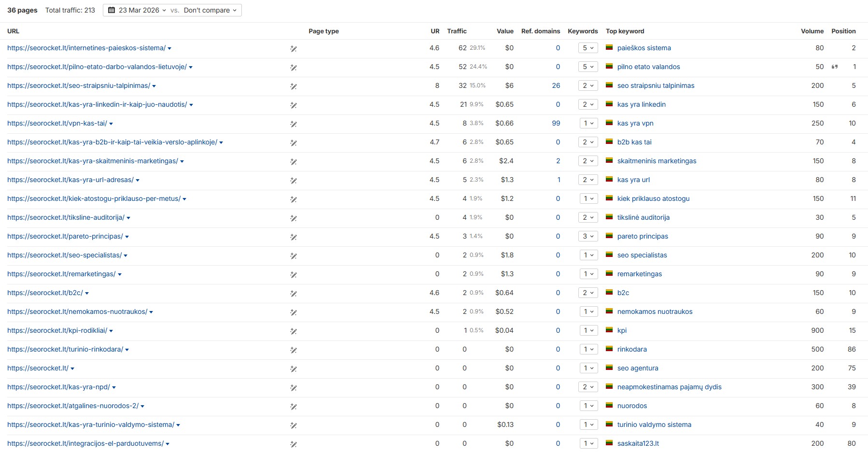868x453 pixels.
Task: Click the inspect icon for remarketingas row
Action: (x=293, y=275)
